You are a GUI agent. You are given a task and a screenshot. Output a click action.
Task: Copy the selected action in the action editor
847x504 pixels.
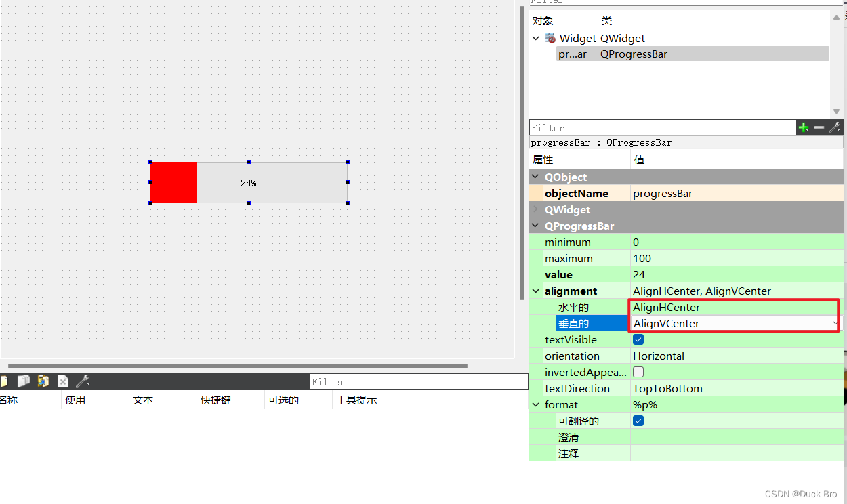tap(24, 381)
